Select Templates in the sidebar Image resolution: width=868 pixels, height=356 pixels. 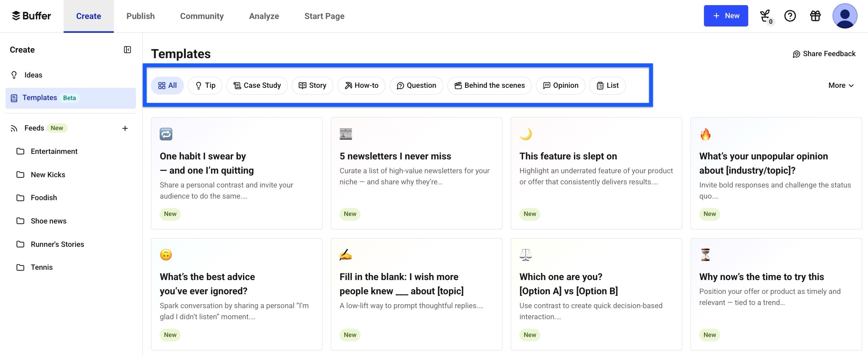(x=40, y=98)
